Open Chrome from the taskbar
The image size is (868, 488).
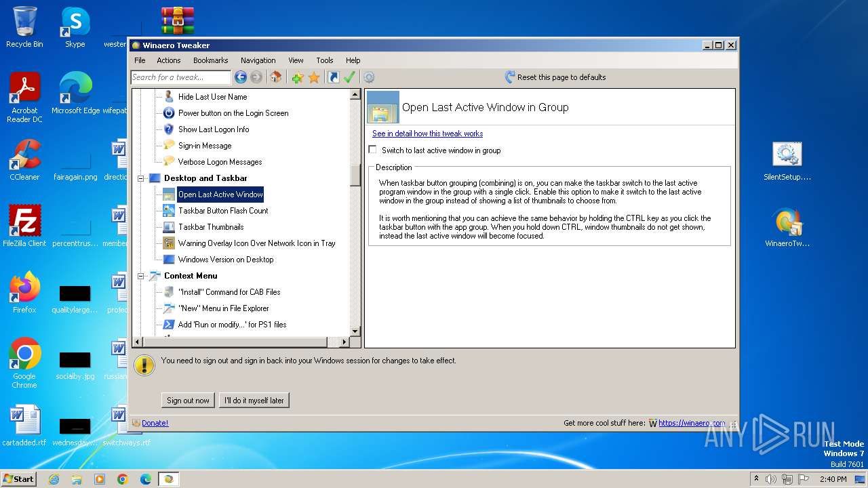123,479
